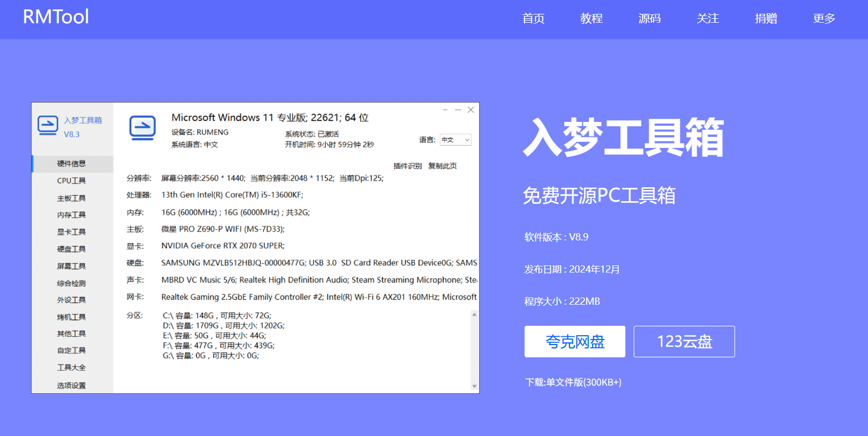This screenshot has height=436, width=868.
Task: Click the 分辨率 2560 * 1440 value
Action: pos(273,178)
